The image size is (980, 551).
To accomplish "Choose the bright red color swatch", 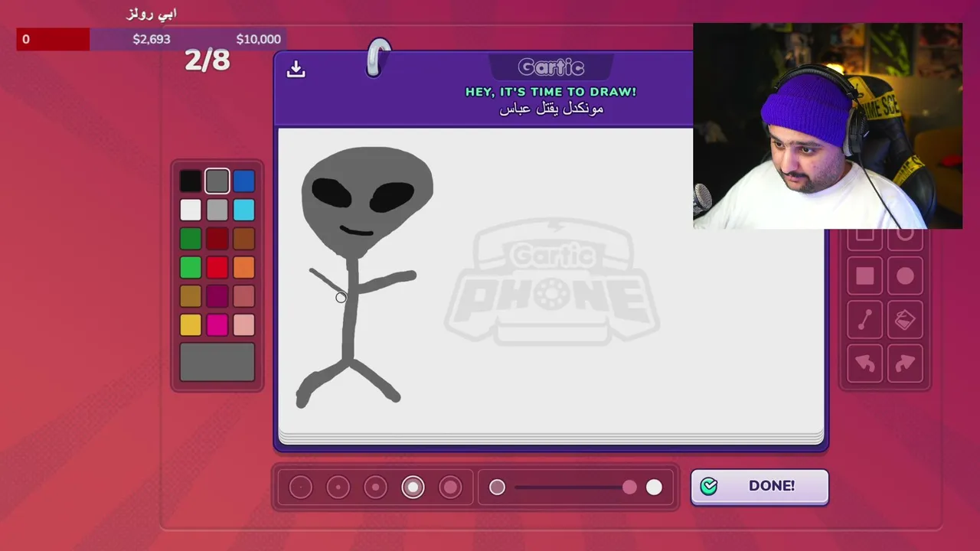I will (217, 267).
